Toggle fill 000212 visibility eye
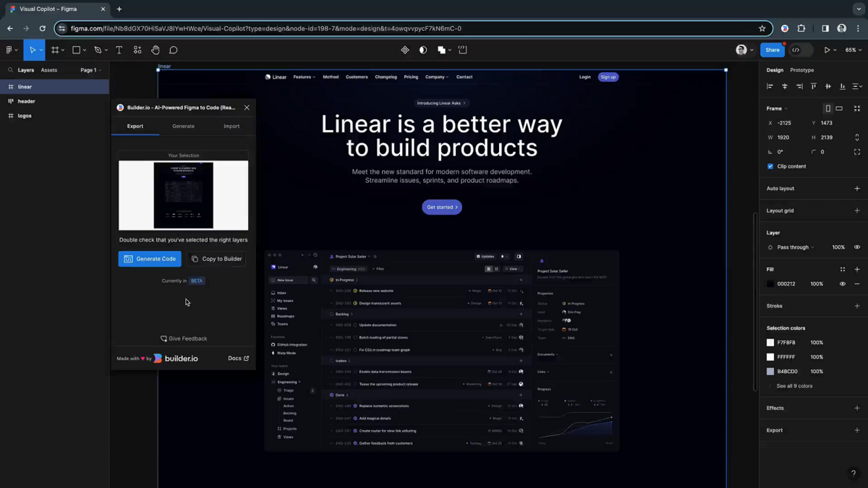The image size is (868, 488). coord(843,284)
